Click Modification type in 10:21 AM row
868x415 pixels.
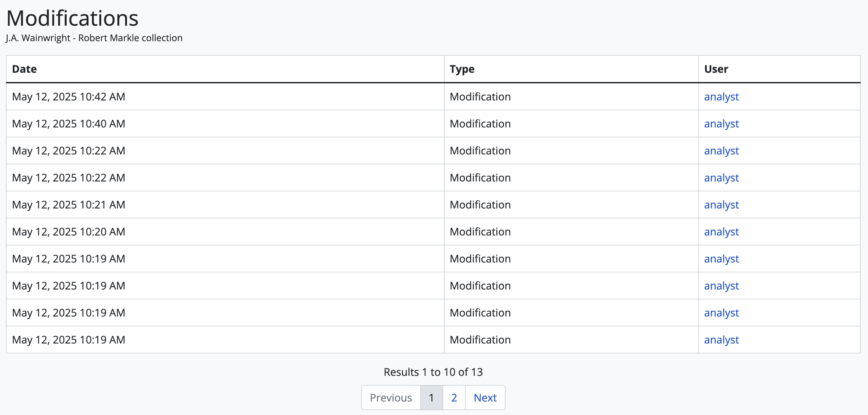(480, 205)
